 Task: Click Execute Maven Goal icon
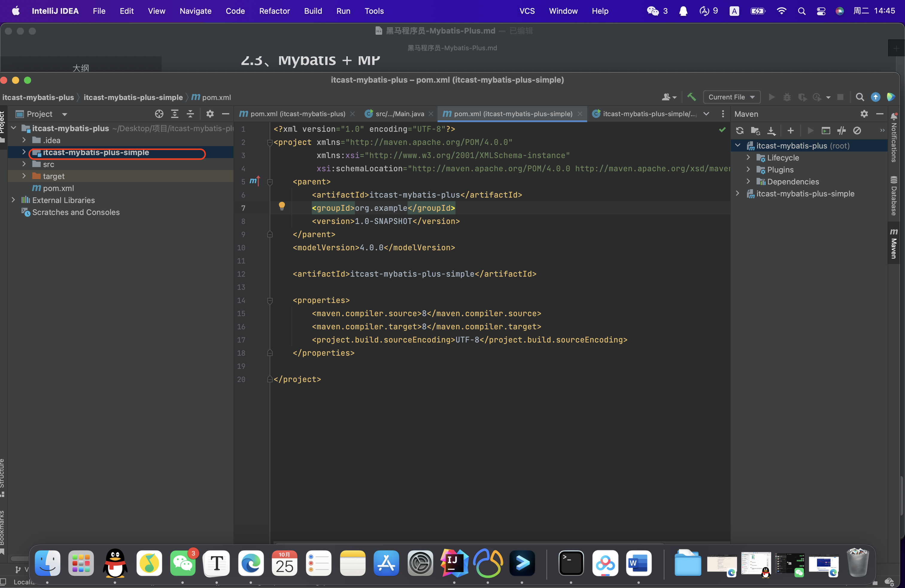[x=825, y=131]
